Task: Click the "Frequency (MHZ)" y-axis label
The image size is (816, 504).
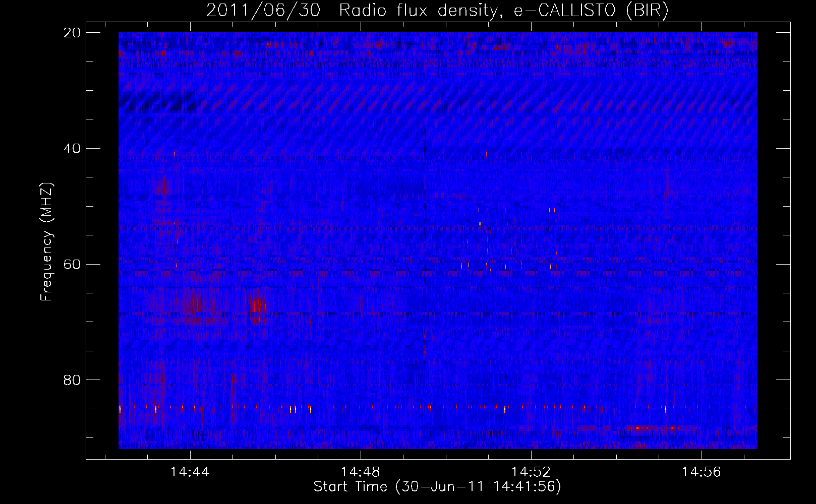Action: (x=46, y=242)
